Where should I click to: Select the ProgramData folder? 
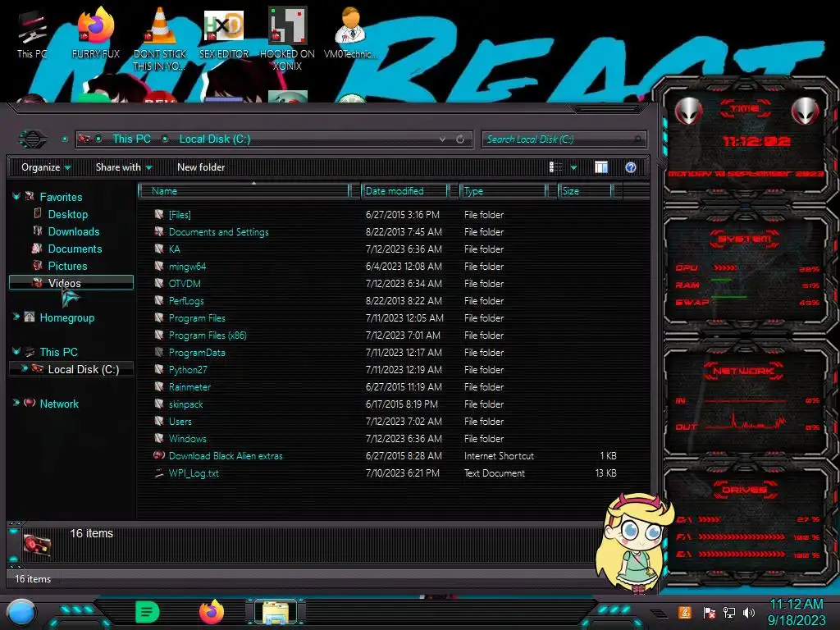(x=197, y=353)
